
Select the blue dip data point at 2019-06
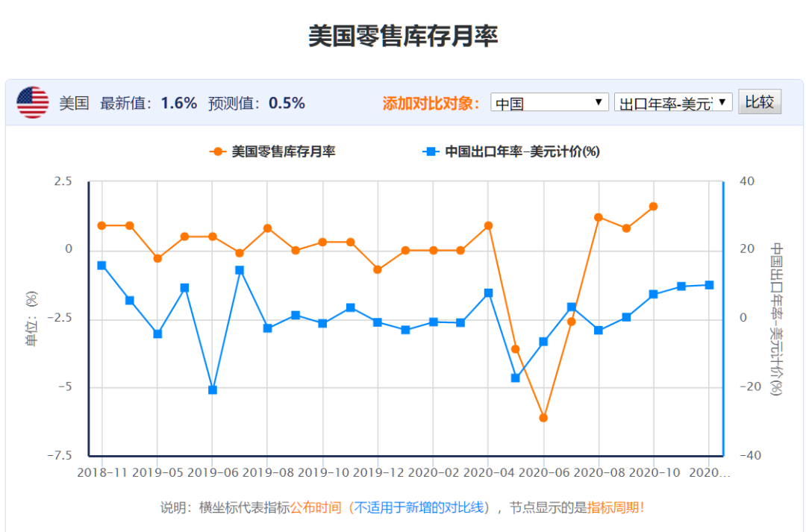tap(213, 389)
